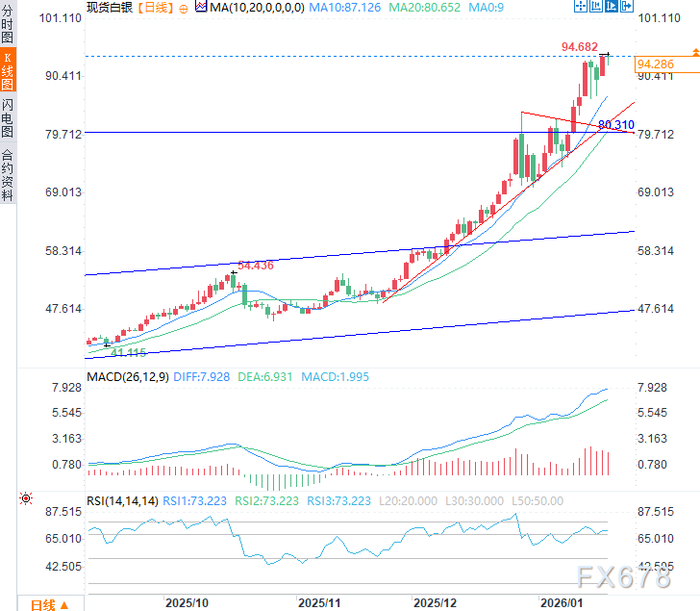Click the left-axis 79.712 price label
This screenshot has width=700, height=611.
(x=63, y=134)
